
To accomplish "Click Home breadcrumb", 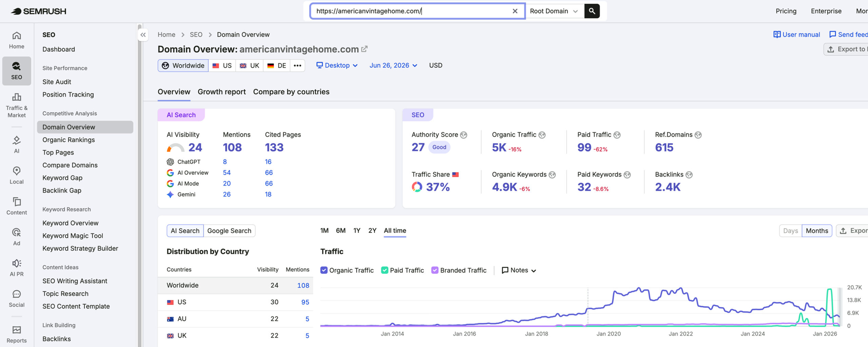I will (166, 35).
